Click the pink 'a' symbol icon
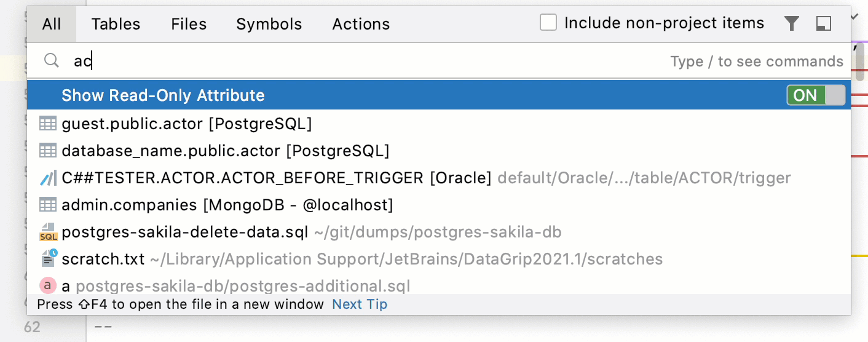The image size is (868, 342). [x=47, y=285]
